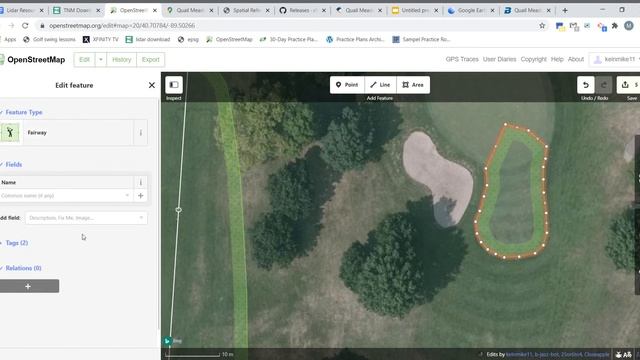This screenshot has height=360, width=640.
Task: Open a new browser tab
Action: tap(565, 10)
